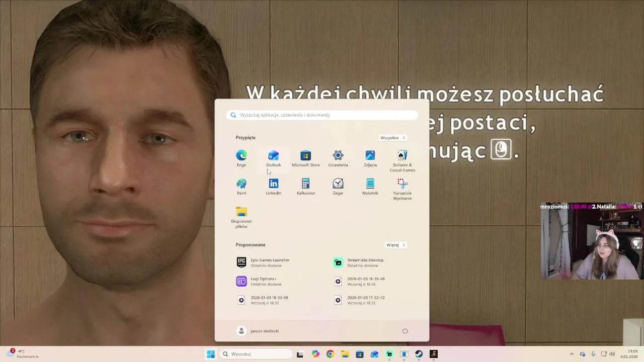This screenshot has height=362, width=644.
Task: Open the microphone tray icon
Action: click(593, 354)
